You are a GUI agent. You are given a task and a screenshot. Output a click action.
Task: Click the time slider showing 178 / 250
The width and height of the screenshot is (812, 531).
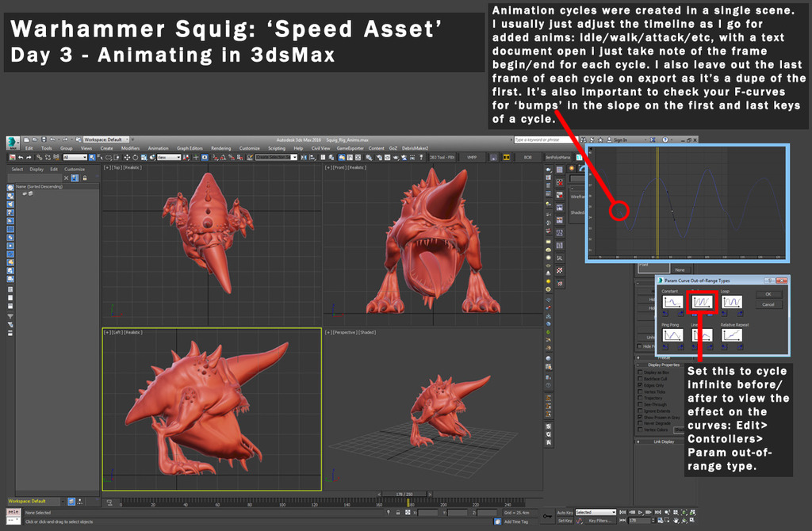404,495
